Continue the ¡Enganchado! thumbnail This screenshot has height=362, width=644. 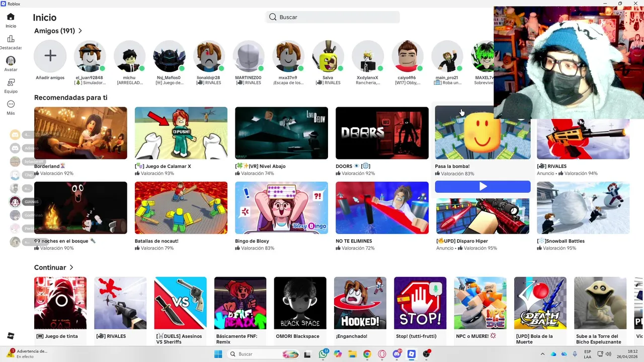click(x=360, y=303)
